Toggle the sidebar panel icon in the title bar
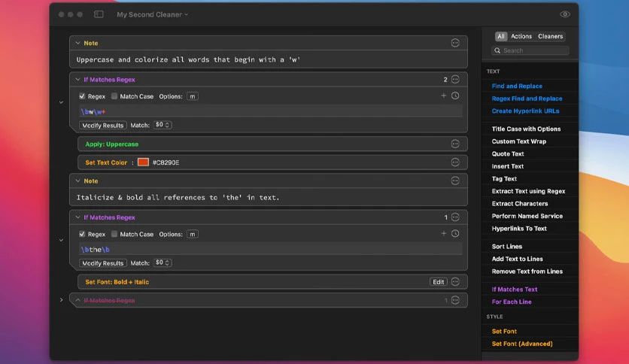The image size is (629, 364). [99, 14]
